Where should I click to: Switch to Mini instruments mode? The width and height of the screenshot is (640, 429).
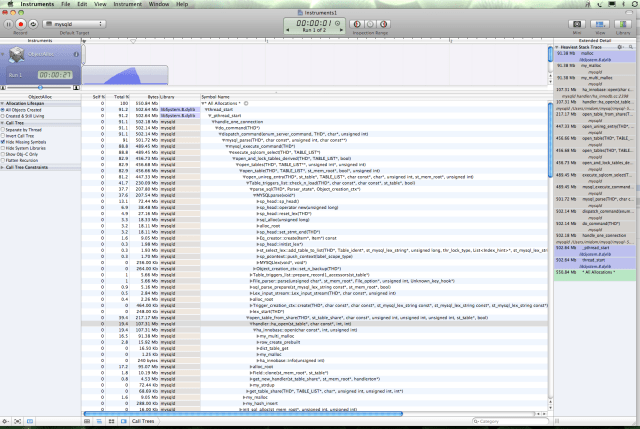pyautogui.click(x=577, y=24)
